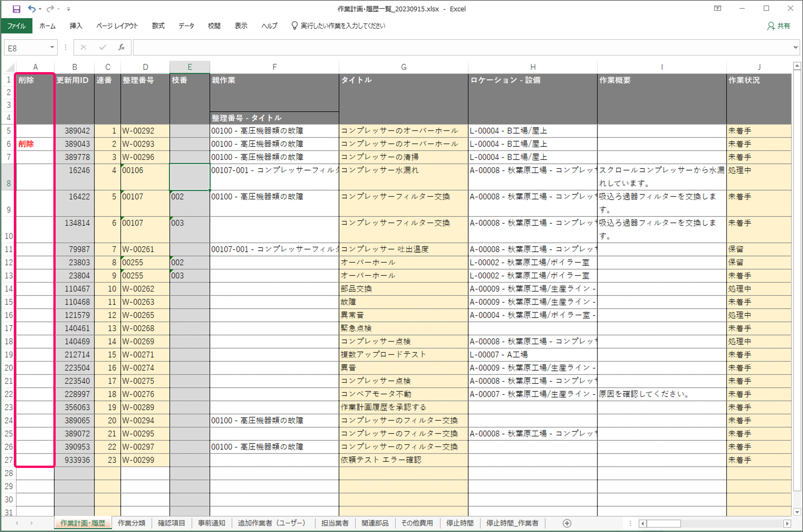Click the Redo arrow icon
This screenshot has height=532, width=803.
click(50, 9)
